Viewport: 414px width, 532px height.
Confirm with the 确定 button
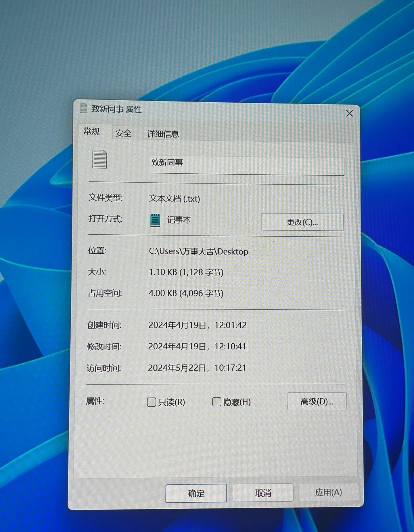point(196,493)
